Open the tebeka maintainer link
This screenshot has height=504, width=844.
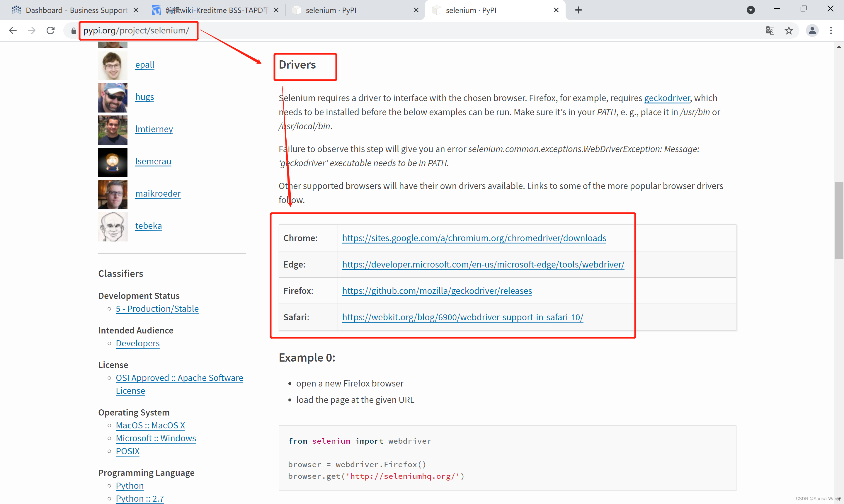pyautogui.click(x=148, y=226)
